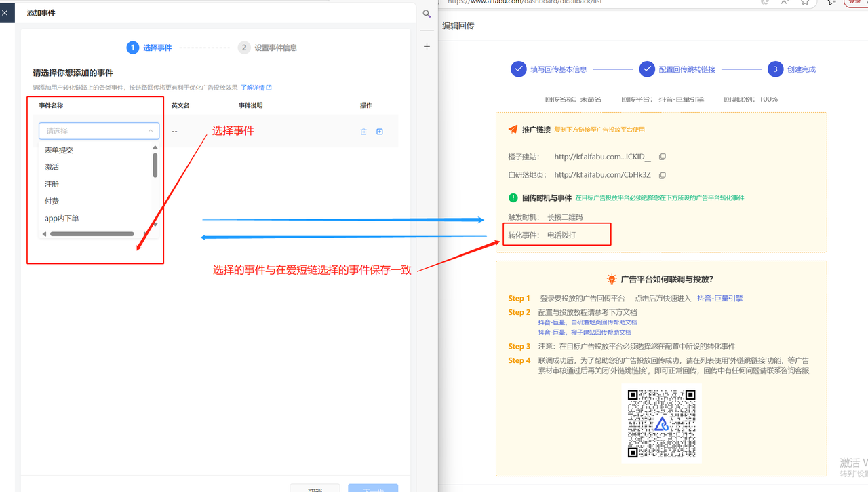Click the search magnifier icon in sidebar

click(x=427, y=14)
